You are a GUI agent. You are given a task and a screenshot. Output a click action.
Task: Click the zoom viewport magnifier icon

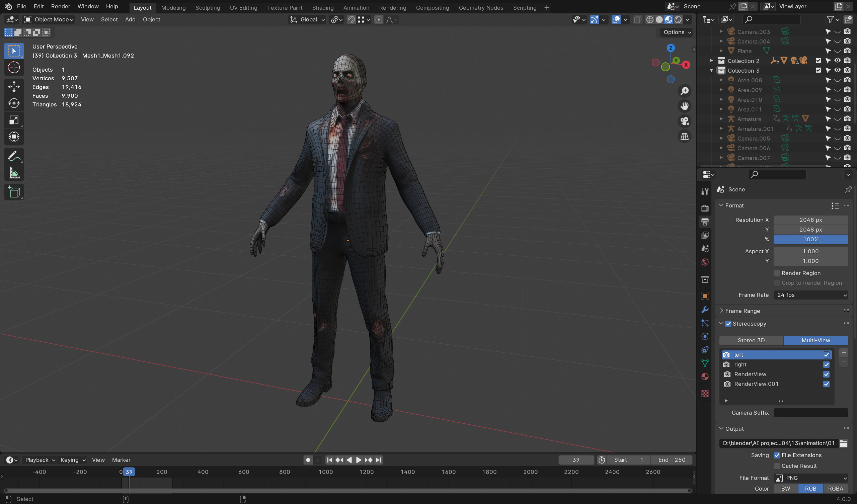[684, 91]
